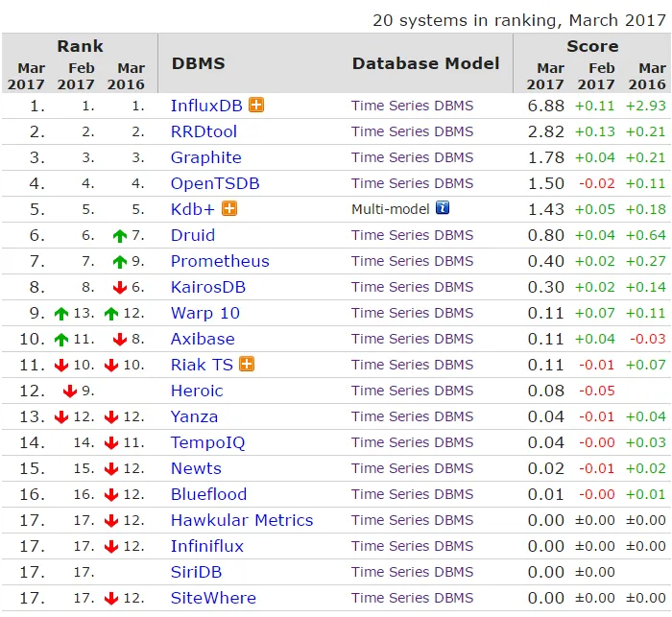The image size is (672, 617).
Task: Click the green up arrow beside 13. in Warp 10 row
Action: (x=61, y=314)
